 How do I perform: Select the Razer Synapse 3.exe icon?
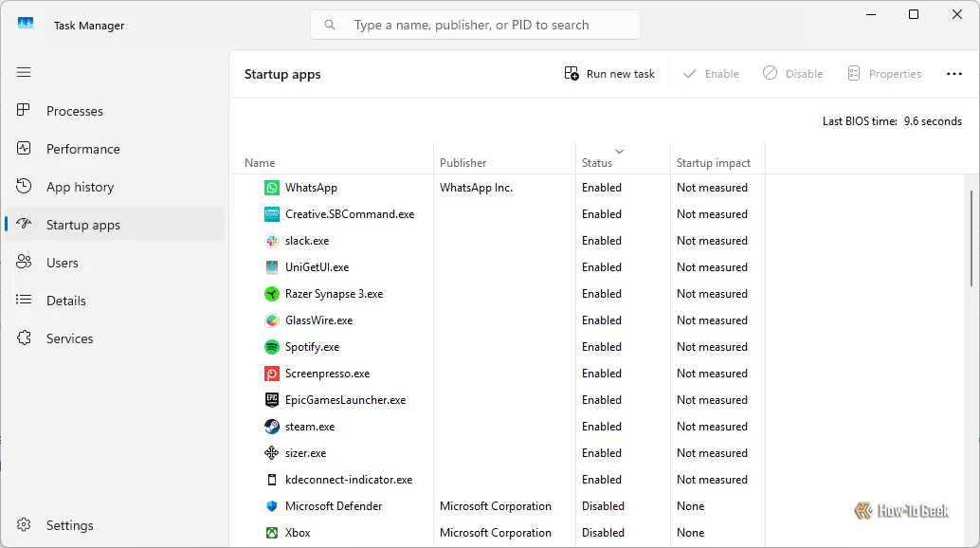[x=272, y=294]
